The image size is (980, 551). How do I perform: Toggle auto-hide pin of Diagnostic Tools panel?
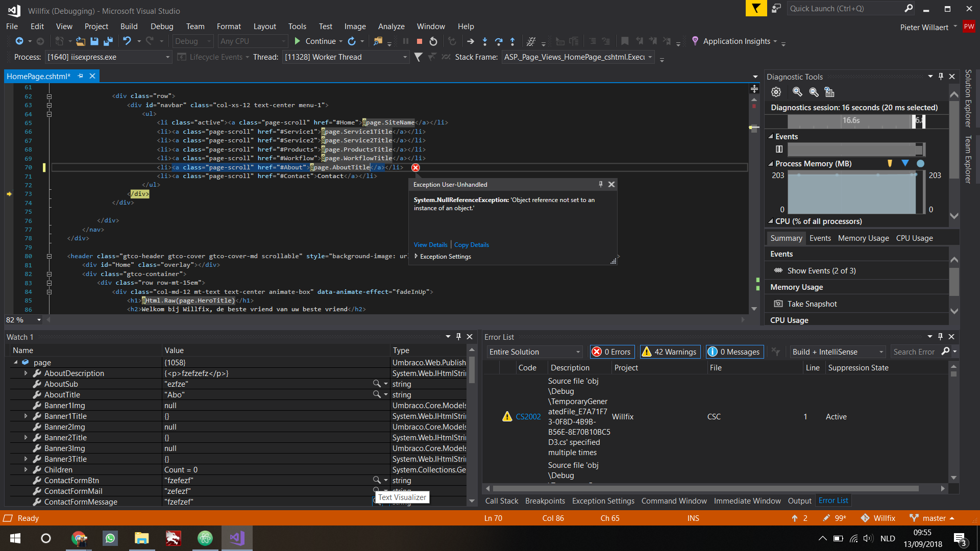coord(941,77)
